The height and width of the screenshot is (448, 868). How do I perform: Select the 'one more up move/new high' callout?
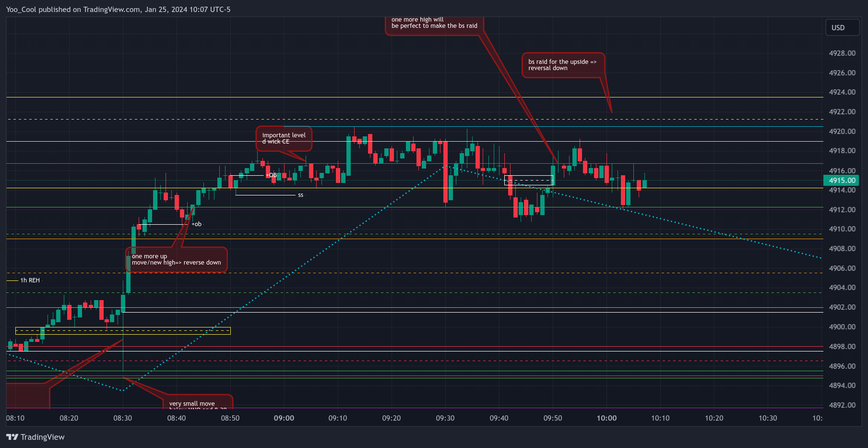177,259
